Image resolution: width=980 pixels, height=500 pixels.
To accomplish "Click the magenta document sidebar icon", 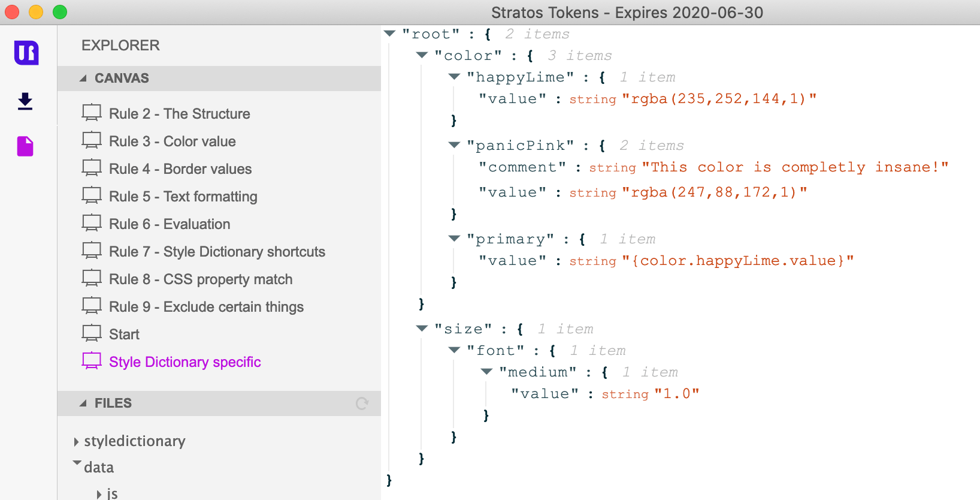I will coord(25,146).
